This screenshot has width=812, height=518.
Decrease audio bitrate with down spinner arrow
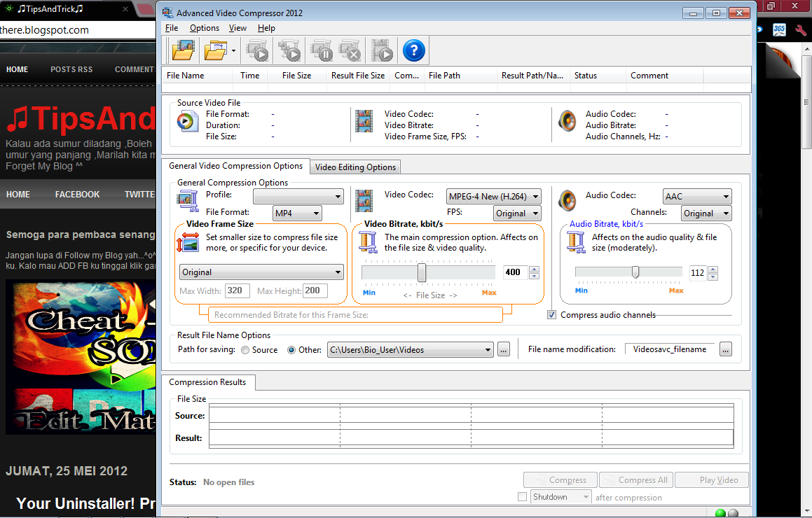(x=713, y=276)
